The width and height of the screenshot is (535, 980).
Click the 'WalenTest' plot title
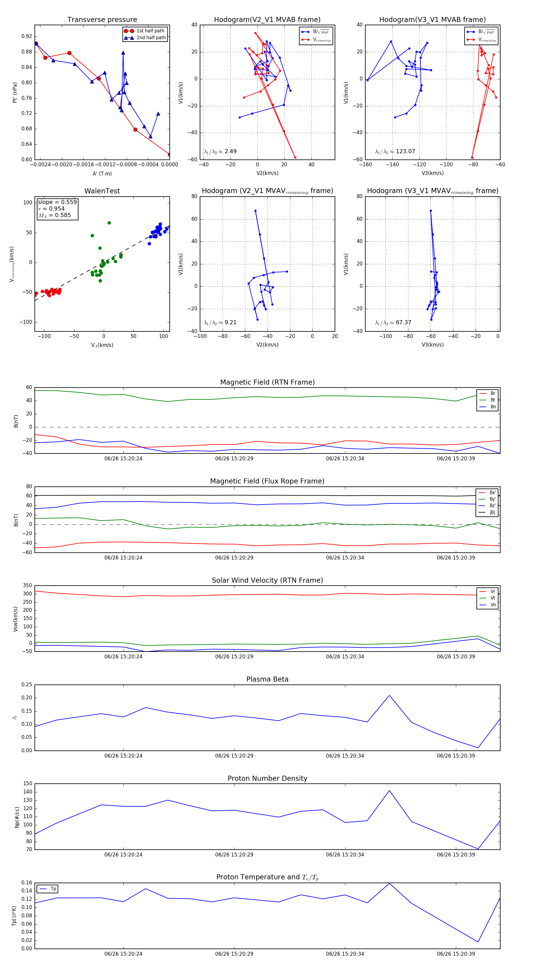(x=102, y=191)
